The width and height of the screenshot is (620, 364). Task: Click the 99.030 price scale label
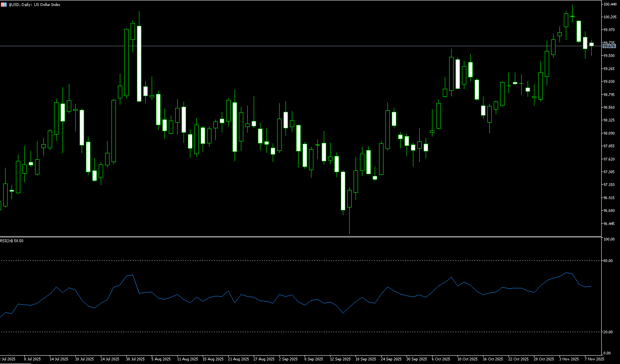(609, 82)
